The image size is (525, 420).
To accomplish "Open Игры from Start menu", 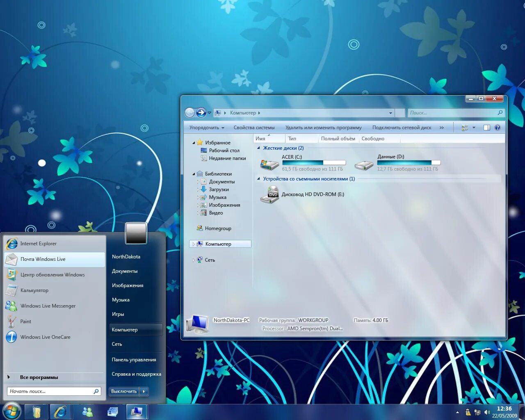I will click(118, 314).
